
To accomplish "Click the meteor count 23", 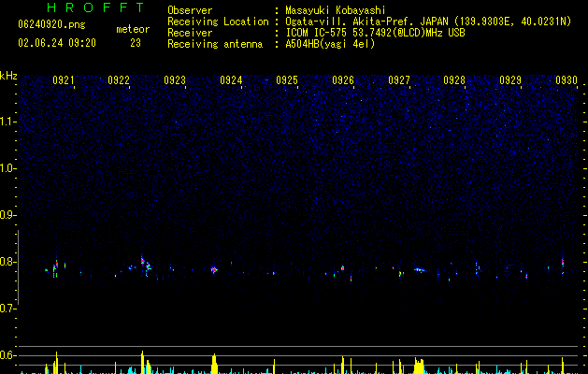I will click(x=136, y=43).
